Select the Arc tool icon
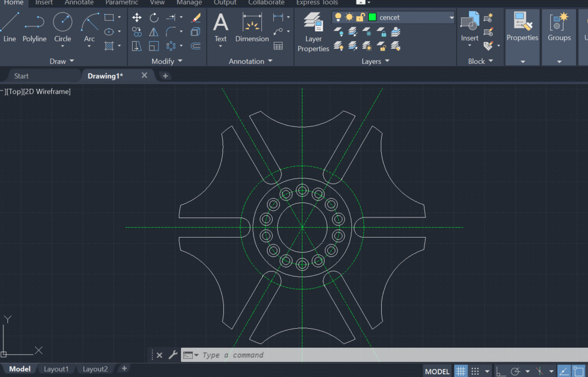The width and height of the screenshot is (588, 377). pos(90,22)
